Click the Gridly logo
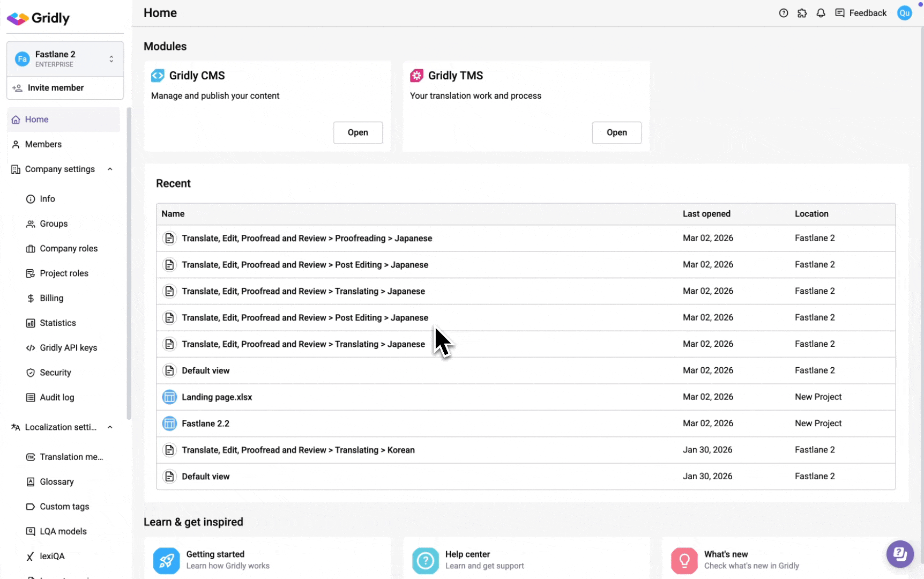This screenshot has width=924, height=579. click(39, 18)
